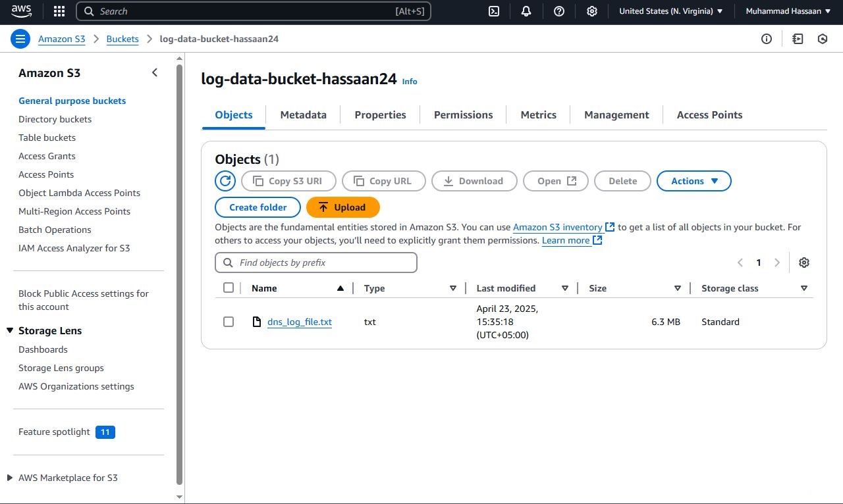Image resolution: width=843 pixels, height=504 pixels.
Task: Open the Muhammad Hassaan account menu
Action: click(x=788, y=11)
